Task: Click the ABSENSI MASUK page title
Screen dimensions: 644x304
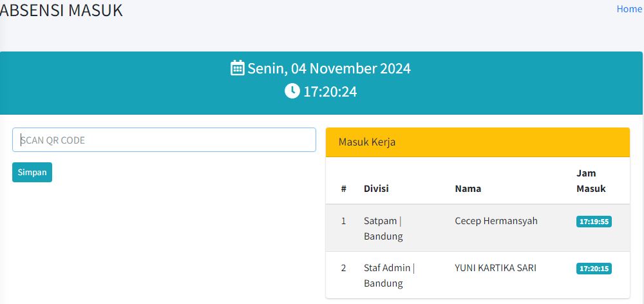Action: tap(61, 10)
